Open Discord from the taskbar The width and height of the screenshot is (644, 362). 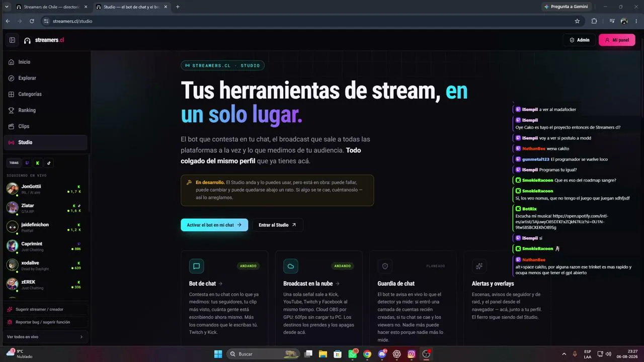[x=382, y=354]
